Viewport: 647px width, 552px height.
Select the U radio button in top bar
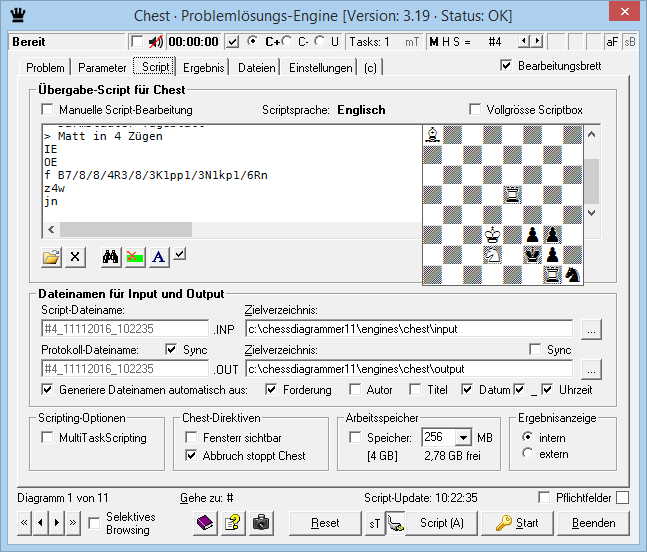point(319,41)
